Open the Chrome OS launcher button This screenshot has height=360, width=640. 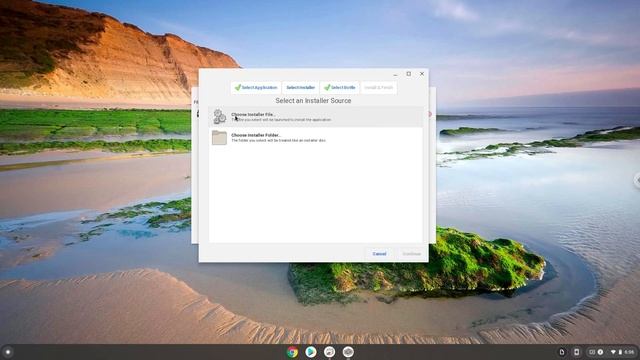[8, 352]
